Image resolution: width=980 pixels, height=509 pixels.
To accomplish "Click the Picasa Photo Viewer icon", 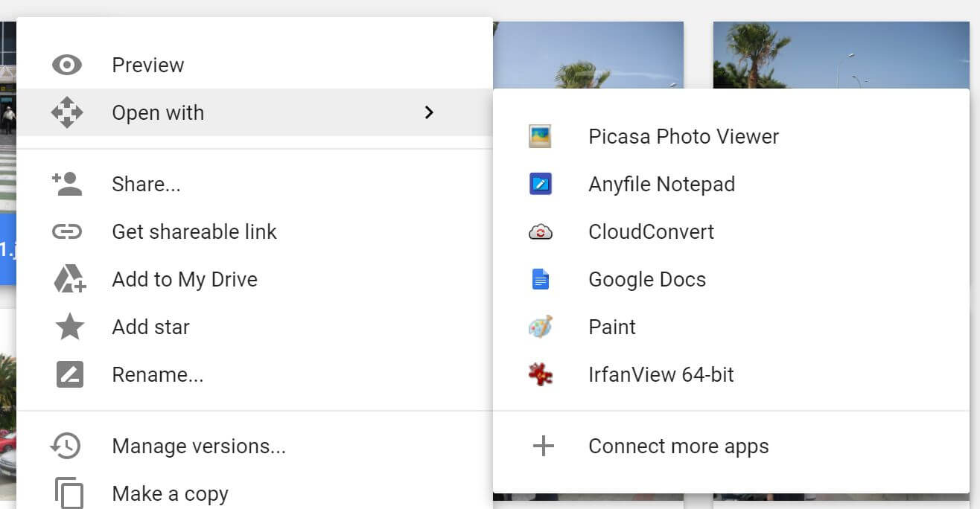I will (540, 137).
